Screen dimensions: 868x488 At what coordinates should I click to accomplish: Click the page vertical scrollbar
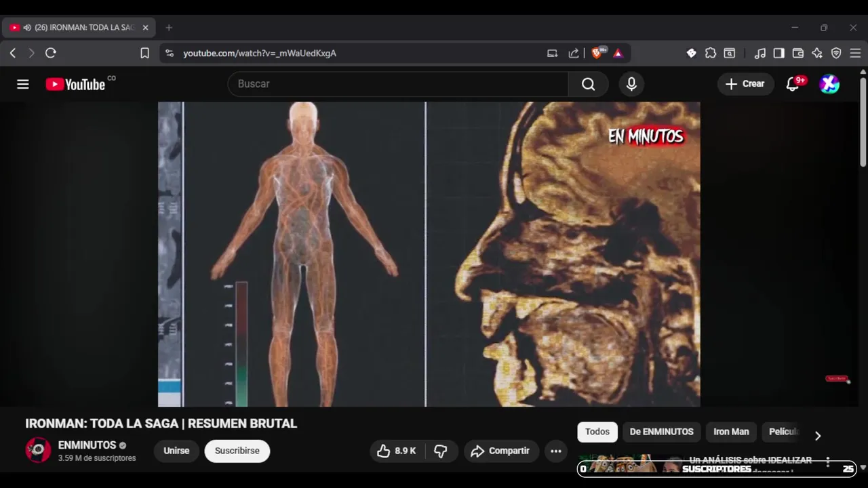(x=863, y=121)
